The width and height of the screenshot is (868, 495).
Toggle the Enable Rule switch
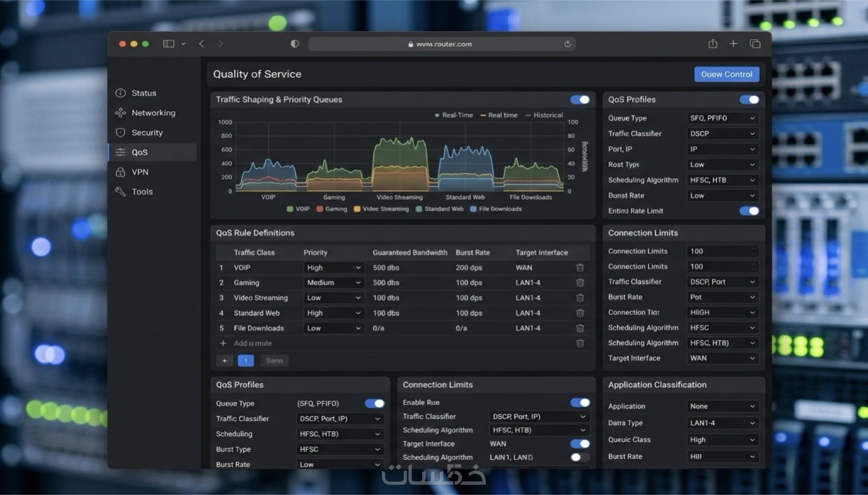pos(580,403)
